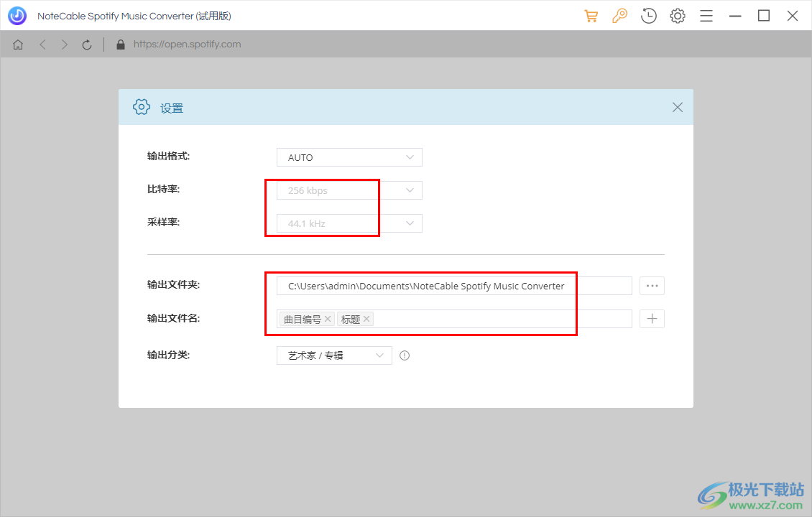Click the padlock icon beside the URL
This screenshot has height=517, width=812.
tap(121, 45)
